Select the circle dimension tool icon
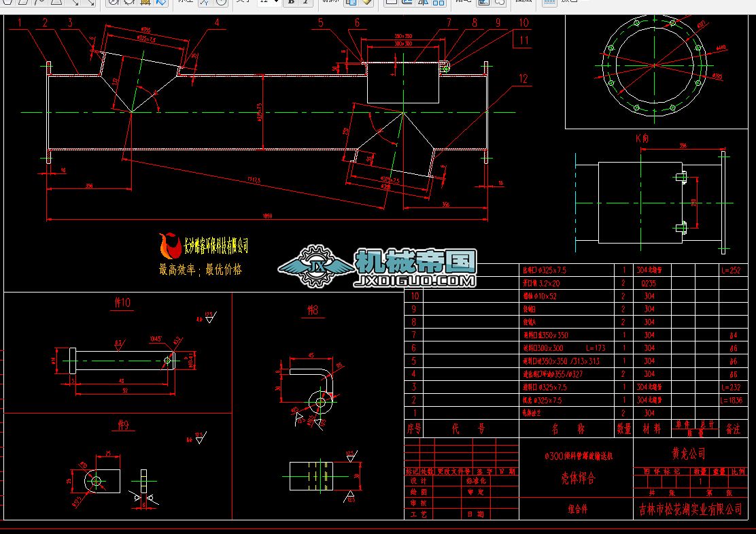This screenshot has width=756, height=534. click(x=222, y=2)
